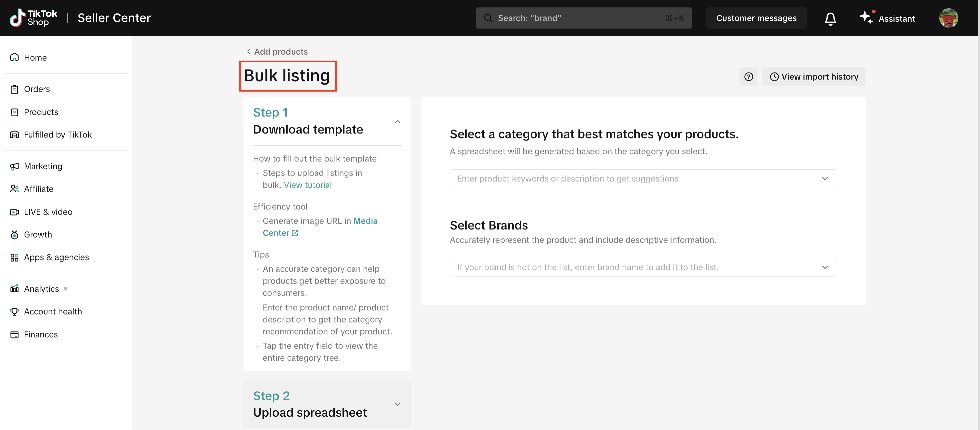Click the help question mark icon

point(748,77)
